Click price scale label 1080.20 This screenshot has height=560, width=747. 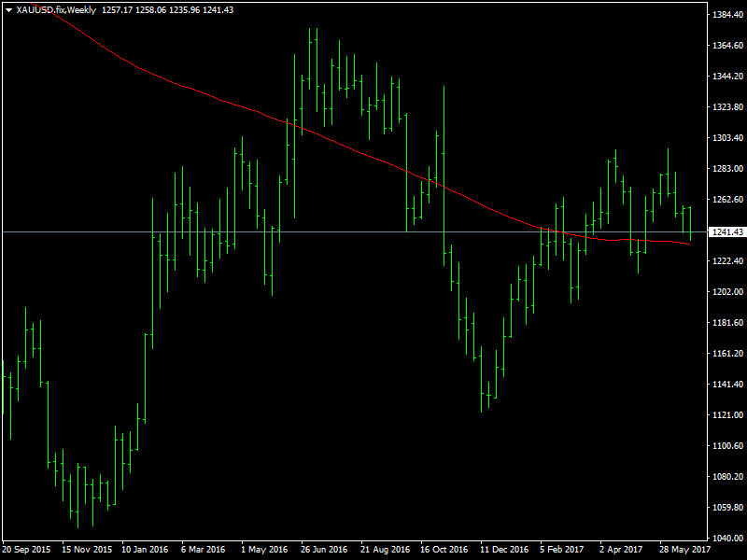coord(727,476)
